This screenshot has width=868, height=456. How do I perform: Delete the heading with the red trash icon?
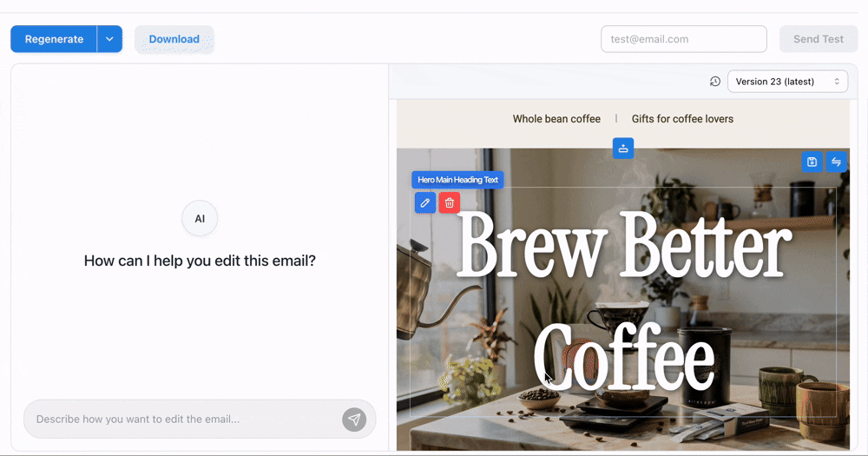(449, 203)
